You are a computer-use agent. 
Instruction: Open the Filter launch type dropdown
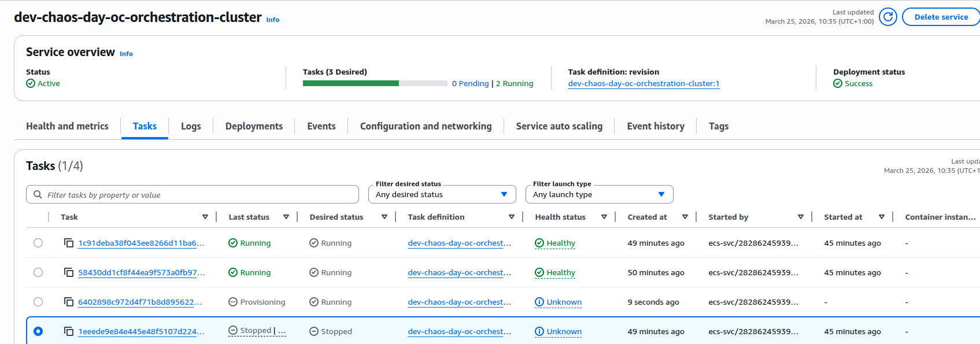click(599, 194)
